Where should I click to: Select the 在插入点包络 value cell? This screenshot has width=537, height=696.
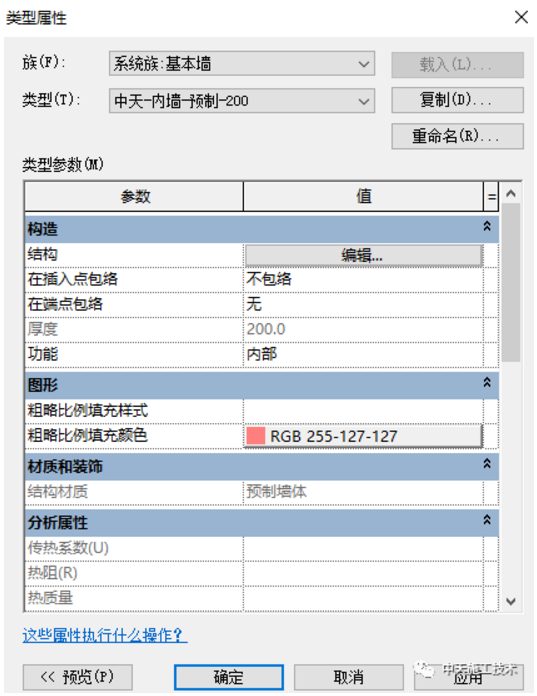click(x=363, y=279)
